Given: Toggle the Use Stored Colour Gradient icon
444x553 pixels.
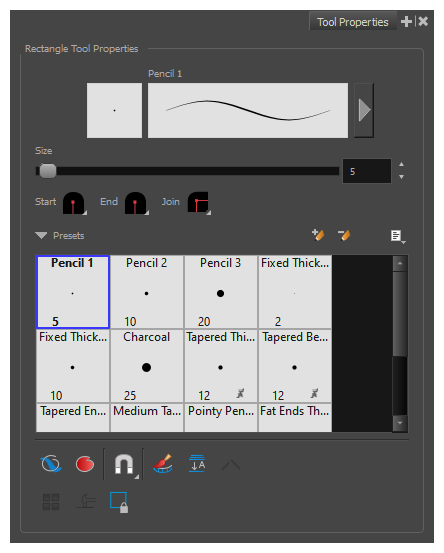Looking at the screenshot, I should pyautogui.click(x=197, y=463).
